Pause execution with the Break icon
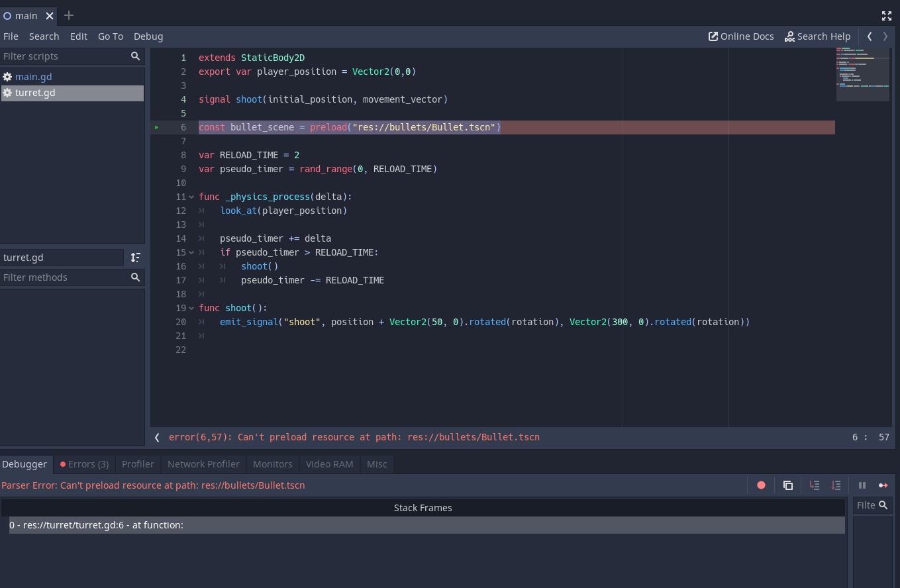The height and width of the screenshot is (588, 900). click(x=862, y=485)
